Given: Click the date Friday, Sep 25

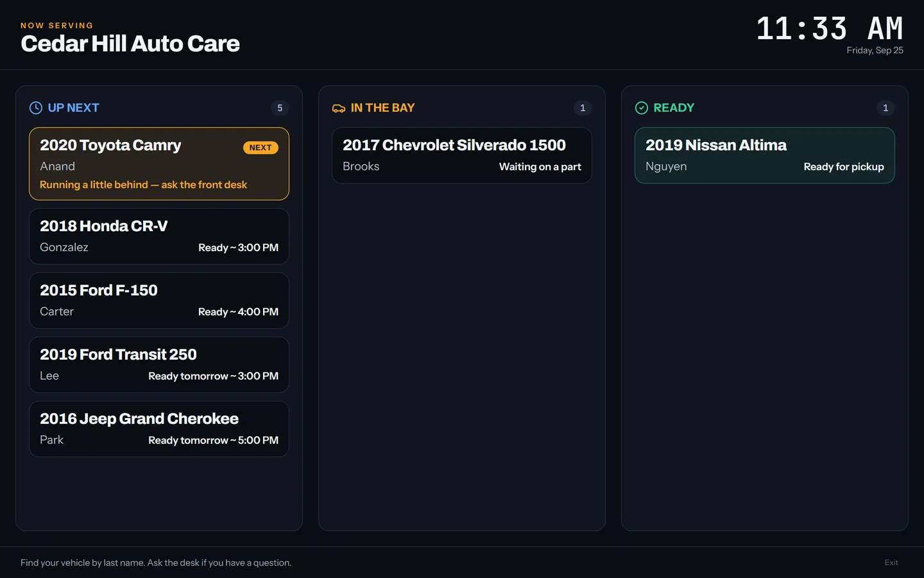Looking at the screenshot, I should [x=875, y=50].
